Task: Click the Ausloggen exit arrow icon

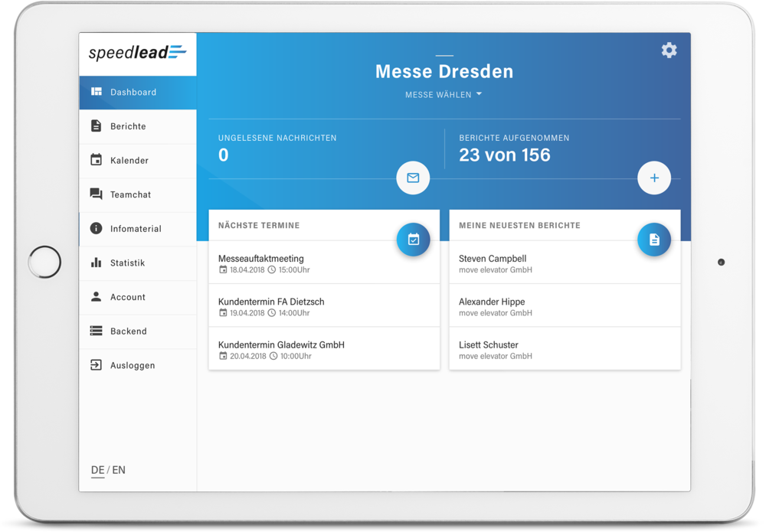Action: point(97,365)
